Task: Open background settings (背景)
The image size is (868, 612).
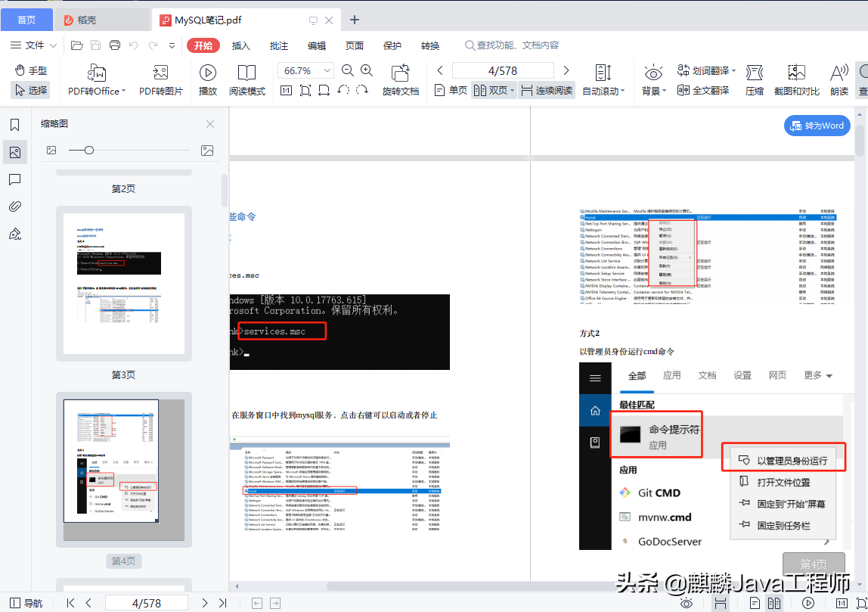Action: click(x=654, y=80)
